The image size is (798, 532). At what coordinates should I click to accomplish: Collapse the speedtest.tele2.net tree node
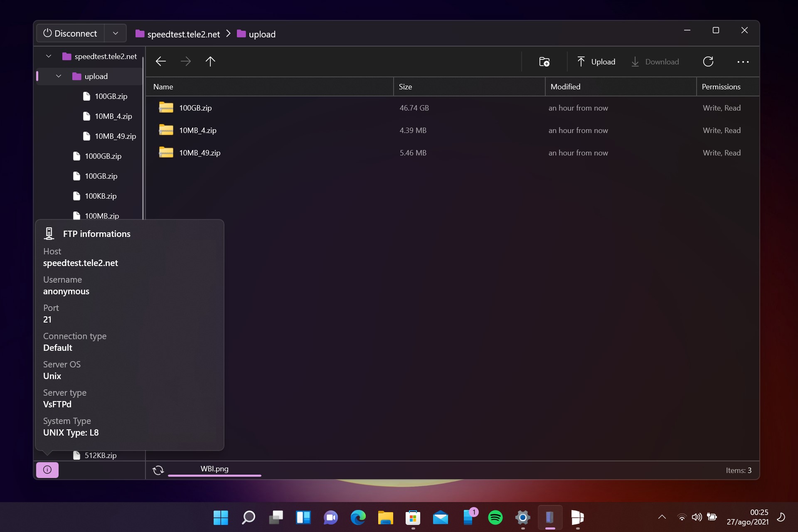tap(49, 56)
